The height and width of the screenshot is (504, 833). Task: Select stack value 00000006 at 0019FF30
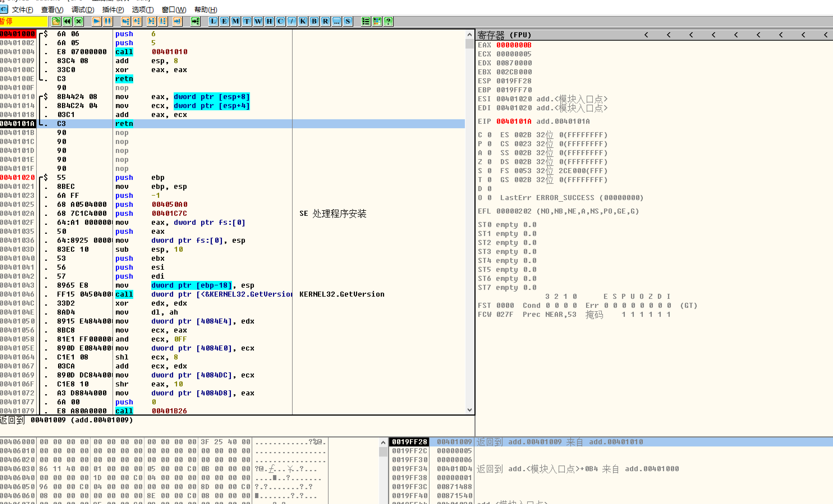[454, 460]
